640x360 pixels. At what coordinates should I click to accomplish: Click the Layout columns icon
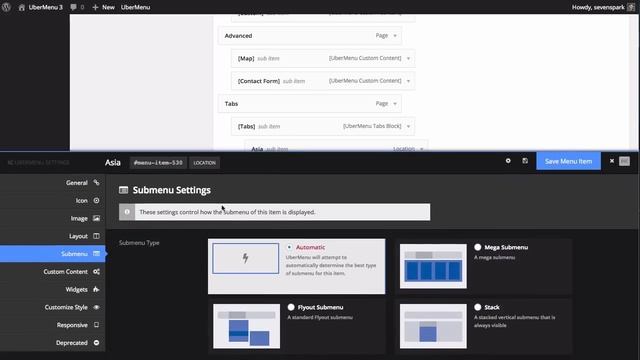click(96, 236)
